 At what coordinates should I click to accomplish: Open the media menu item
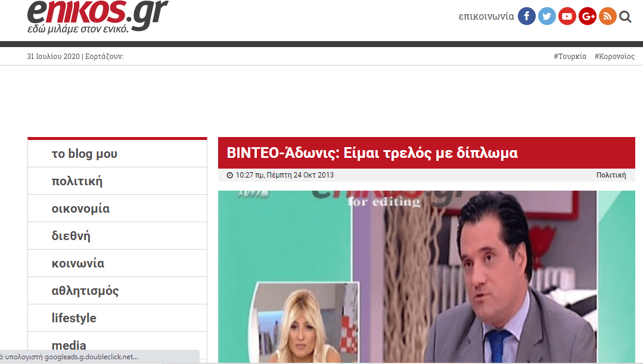click(69, 345)
